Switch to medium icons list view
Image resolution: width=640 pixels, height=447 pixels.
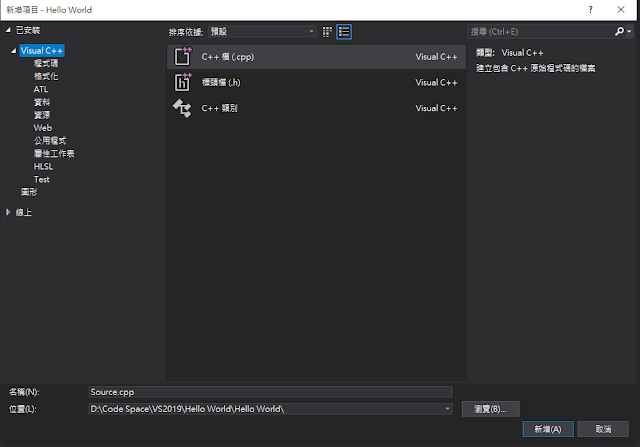pos(344,32)
